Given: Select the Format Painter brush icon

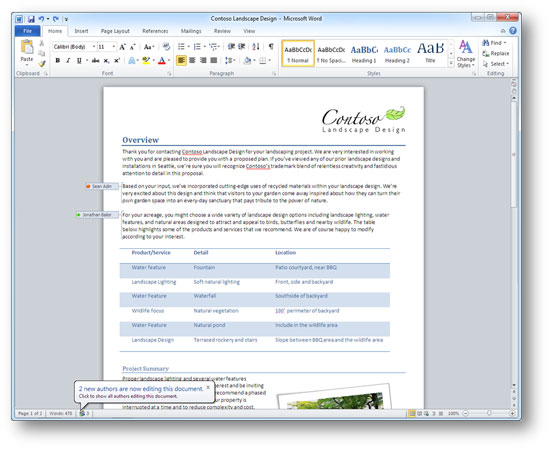Looking at the screenshot, I should pyautogui.click(x=42, y=64).
